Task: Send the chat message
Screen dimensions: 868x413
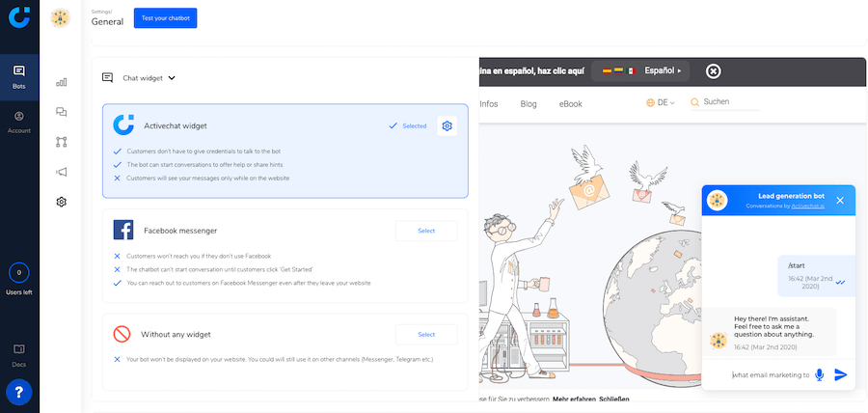Action: 841,374
